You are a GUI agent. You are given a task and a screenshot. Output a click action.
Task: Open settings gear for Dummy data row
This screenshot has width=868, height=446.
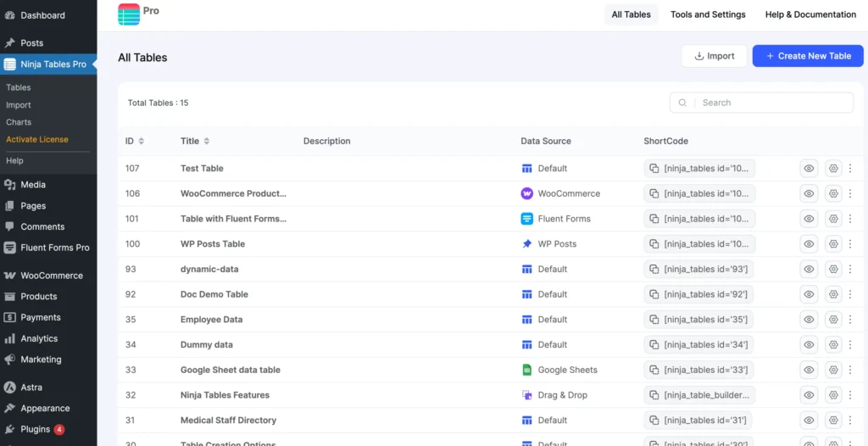[833, 344]
